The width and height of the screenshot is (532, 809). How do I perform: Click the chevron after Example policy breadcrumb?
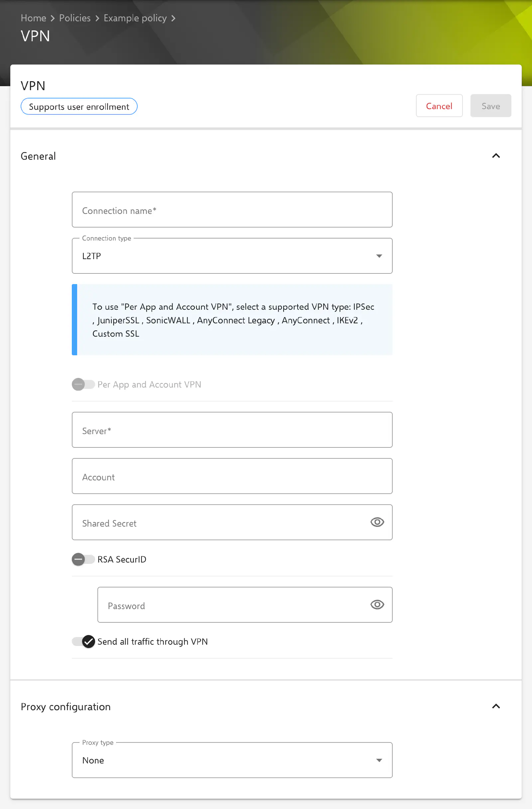point(173,18)
